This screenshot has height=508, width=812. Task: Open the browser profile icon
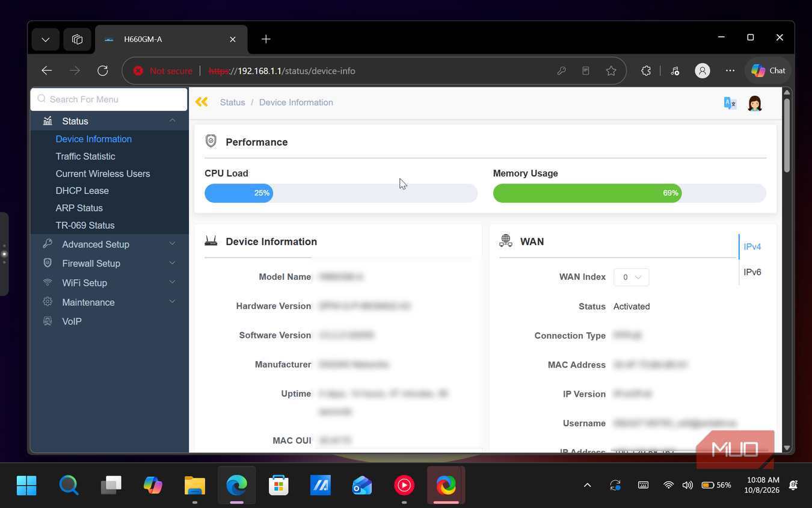pyautogui.click(x=702, y=71)
